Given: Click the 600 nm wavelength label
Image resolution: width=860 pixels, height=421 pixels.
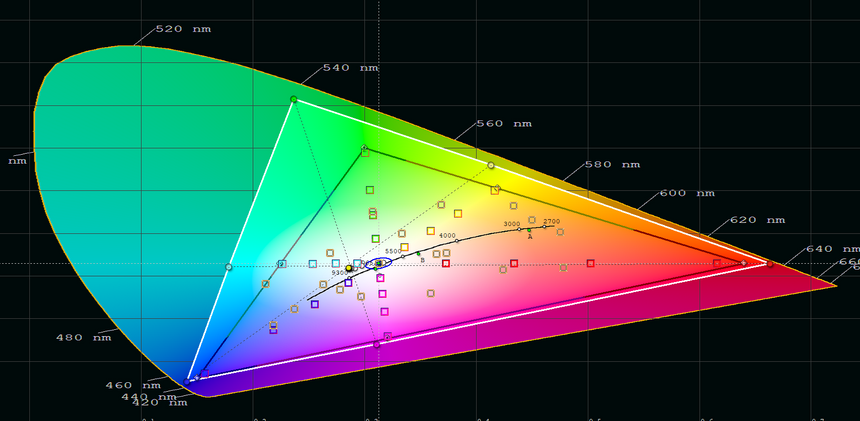Looking at the screenshot, I should (x=687, y=194).
